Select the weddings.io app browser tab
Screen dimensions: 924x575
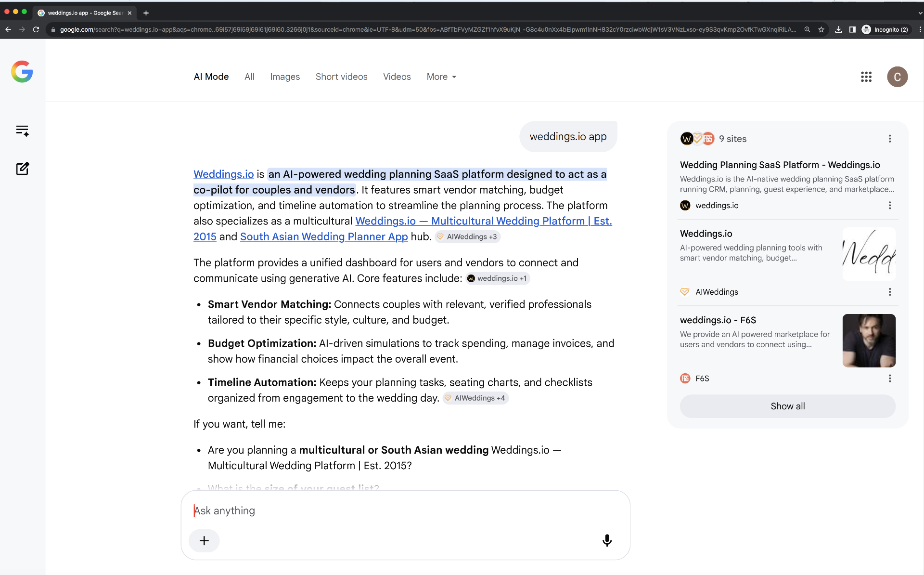pos(84,13)
